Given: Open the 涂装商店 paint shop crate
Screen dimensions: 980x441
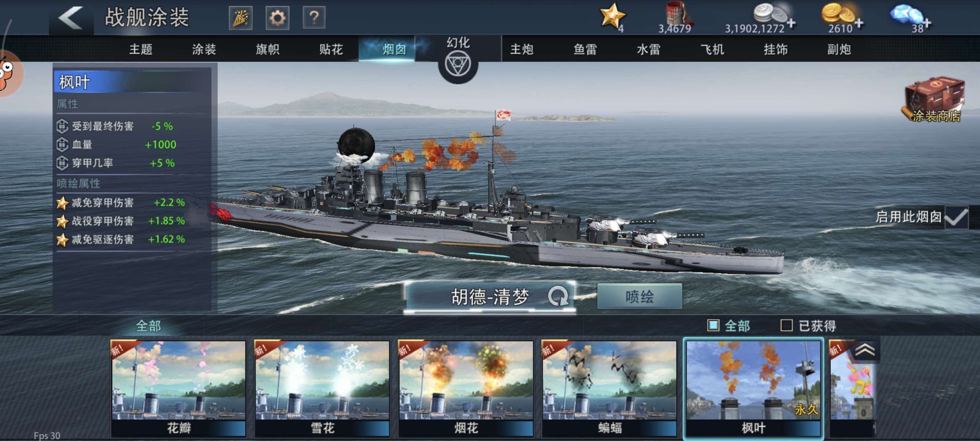Looking at the screenshot, I should click(x=934, y=99).
